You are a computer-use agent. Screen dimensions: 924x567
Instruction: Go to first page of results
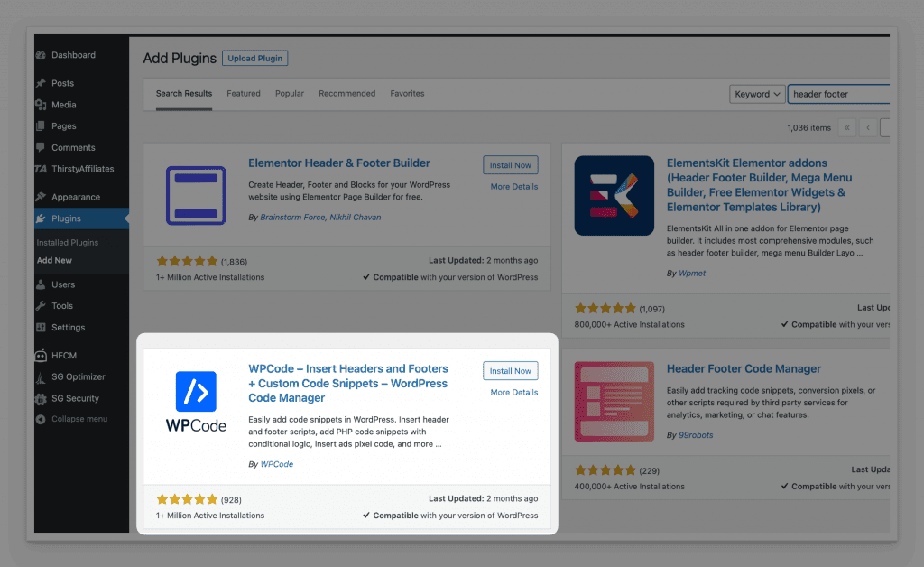tap(846, 128)
